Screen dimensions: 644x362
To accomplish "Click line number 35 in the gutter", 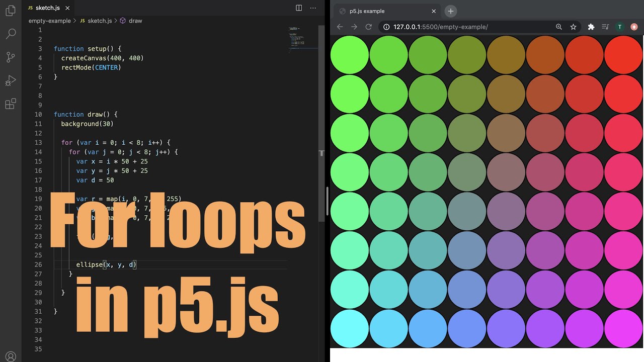I will (x=39, y=349).
